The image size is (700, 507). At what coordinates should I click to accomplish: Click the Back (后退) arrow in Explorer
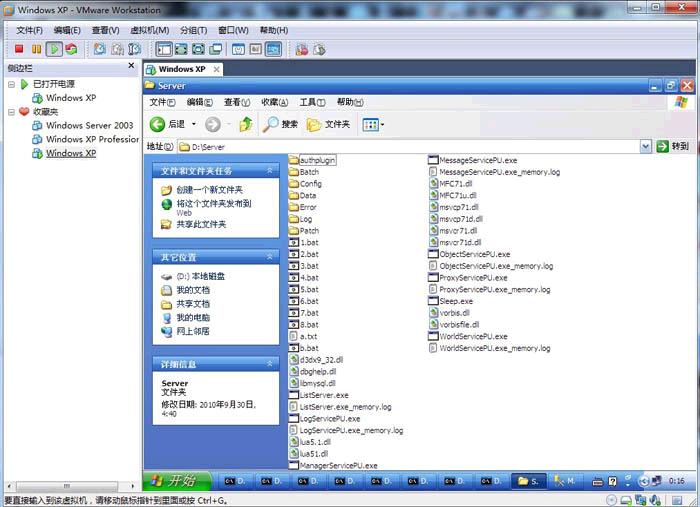[168, 124]
